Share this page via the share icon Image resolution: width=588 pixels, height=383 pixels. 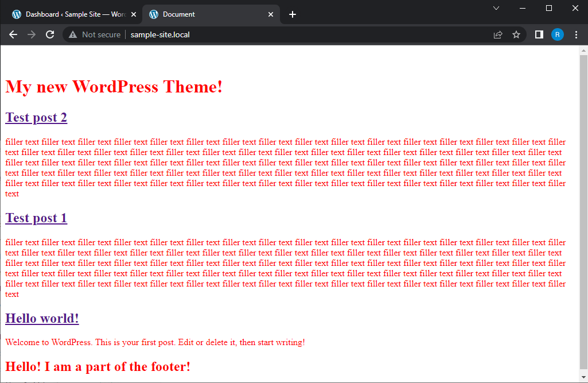click(x=497, y=34)
